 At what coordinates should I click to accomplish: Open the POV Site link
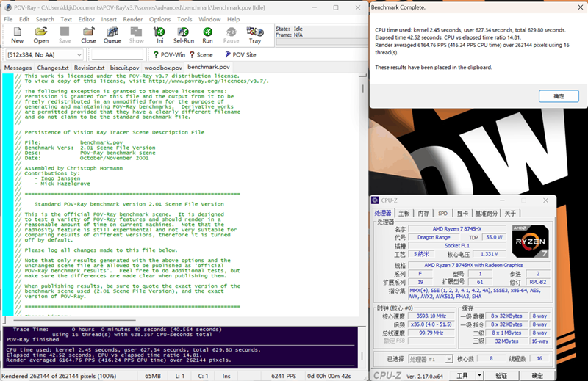click(x=240, y=54)
